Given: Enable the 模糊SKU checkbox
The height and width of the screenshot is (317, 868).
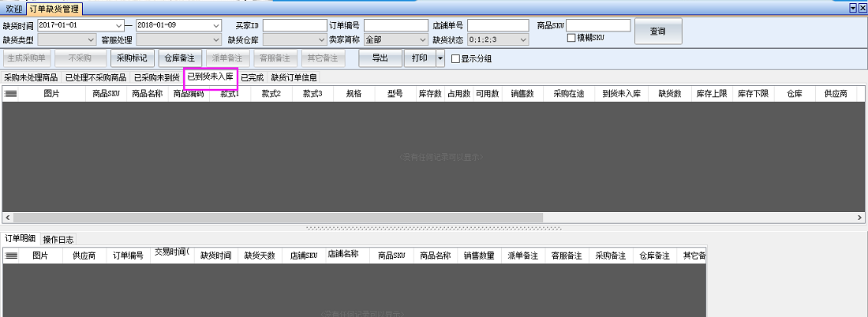Looking at the screenshot, I should coord(571,38).
